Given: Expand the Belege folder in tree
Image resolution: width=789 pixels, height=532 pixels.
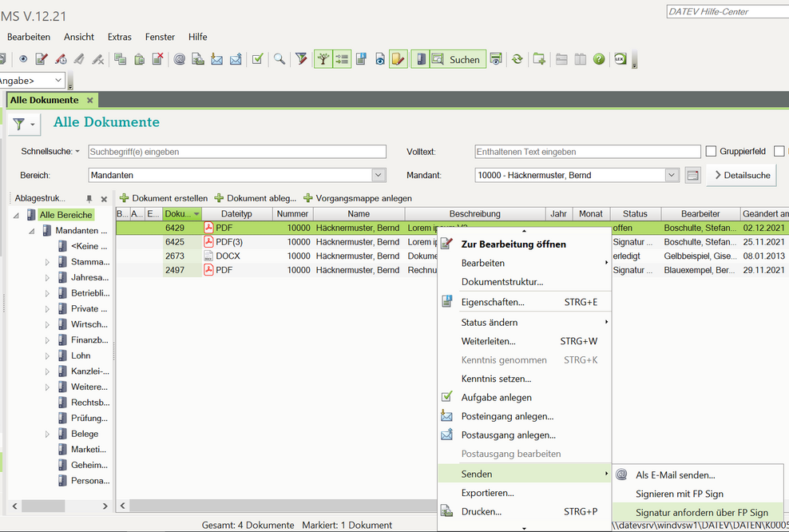Looking at the screenshot, I should [47, 434].
